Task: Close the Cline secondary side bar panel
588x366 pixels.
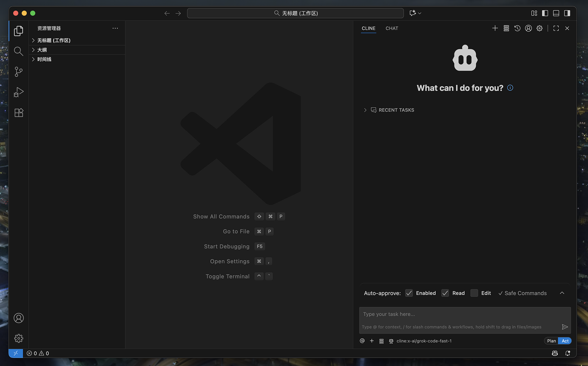Action: click(567, 28)
